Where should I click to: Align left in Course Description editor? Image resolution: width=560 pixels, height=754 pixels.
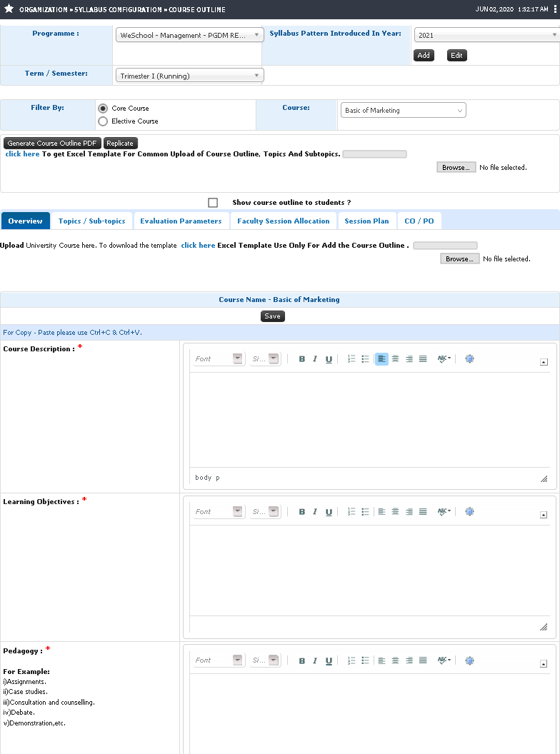381,358
